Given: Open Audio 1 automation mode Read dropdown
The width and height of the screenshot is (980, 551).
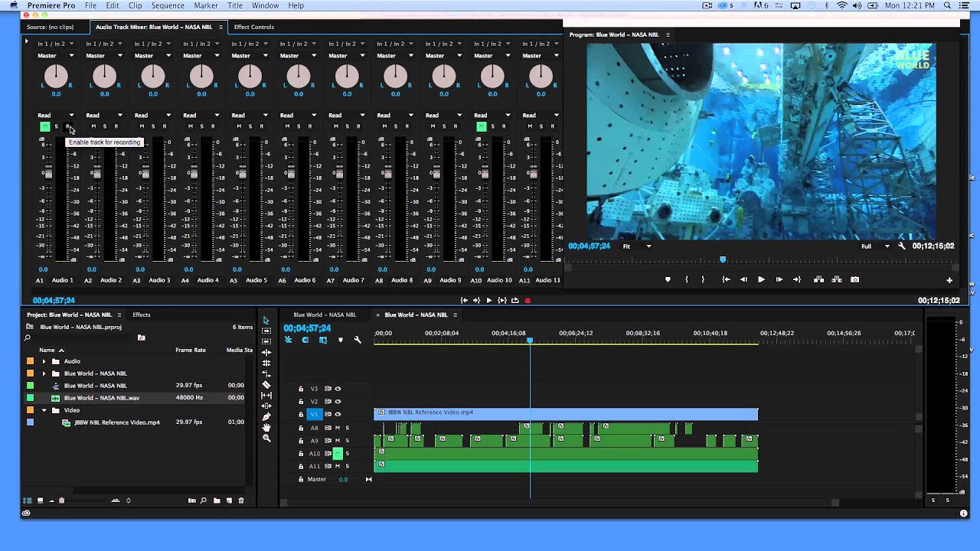Looking at the screenshot, I should pyautogui.click(x=56, y=116).
